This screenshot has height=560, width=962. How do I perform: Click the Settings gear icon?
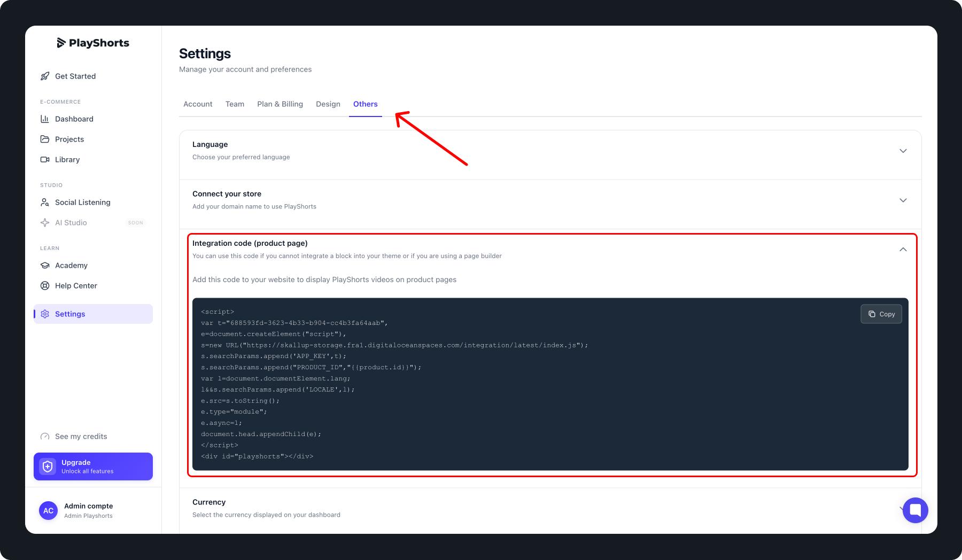[45, 314]
